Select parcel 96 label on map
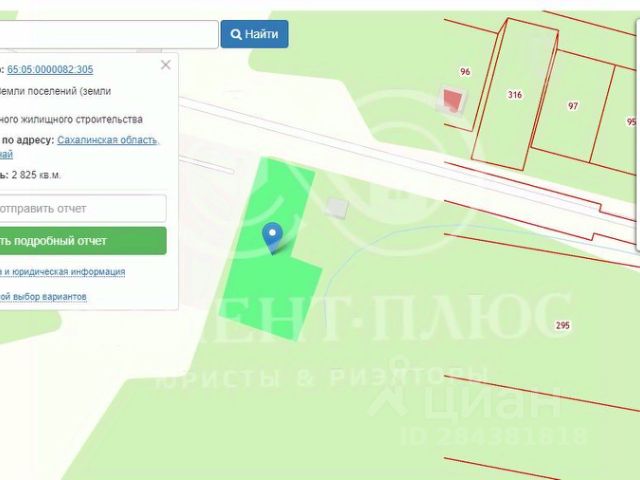This screenshot has height=480, width=640. 465,72
